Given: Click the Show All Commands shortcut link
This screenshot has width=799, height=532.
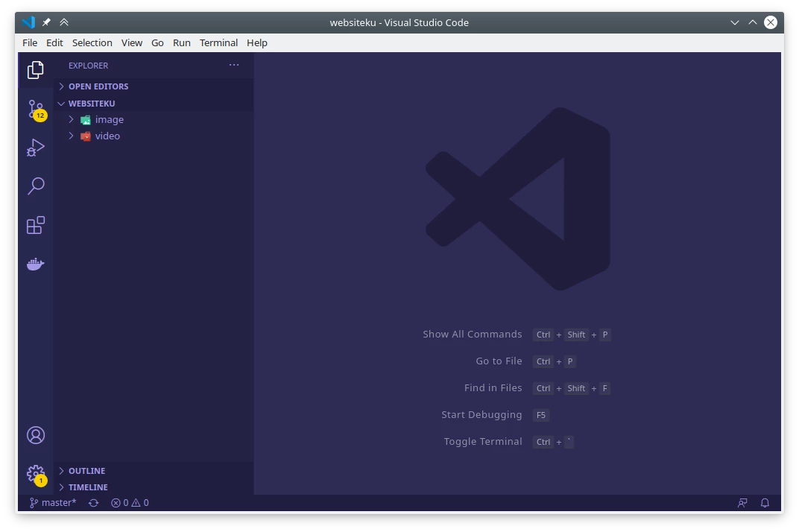Looking at the screenshot, I should coord(472,334).
